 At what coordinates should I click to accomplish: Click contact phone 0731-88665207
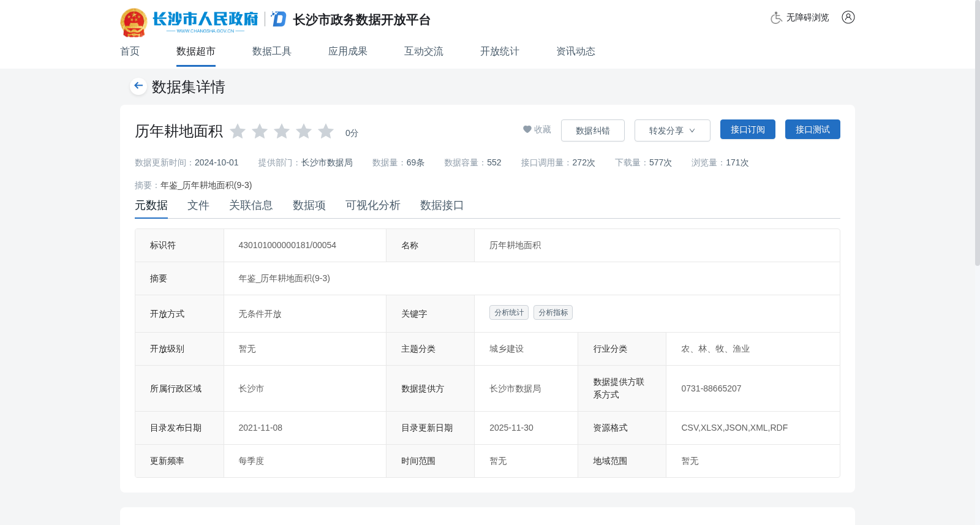click(x=711, y=388)
